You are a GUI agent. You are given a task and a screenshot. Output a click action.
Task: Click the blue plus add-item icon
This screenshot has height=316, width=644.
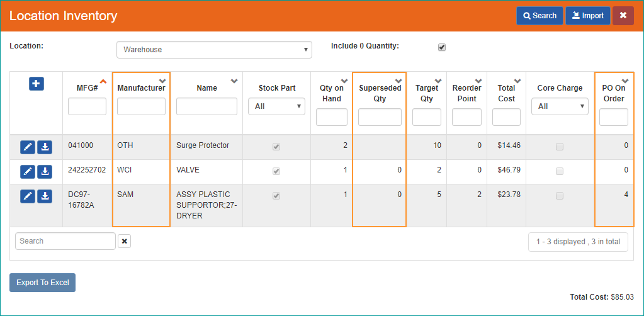pos(36,84)
